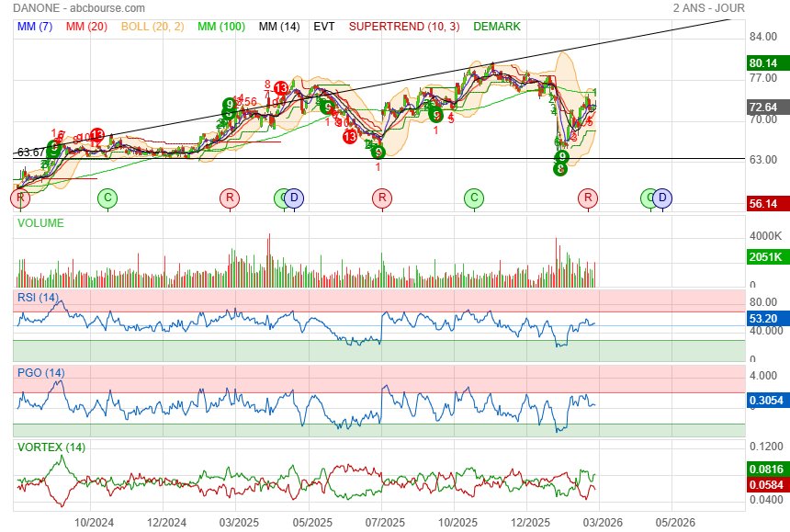This screenshot has width=790, height=532.
Task: Click the RSI (14) panel label
Action: coord(38,297)
